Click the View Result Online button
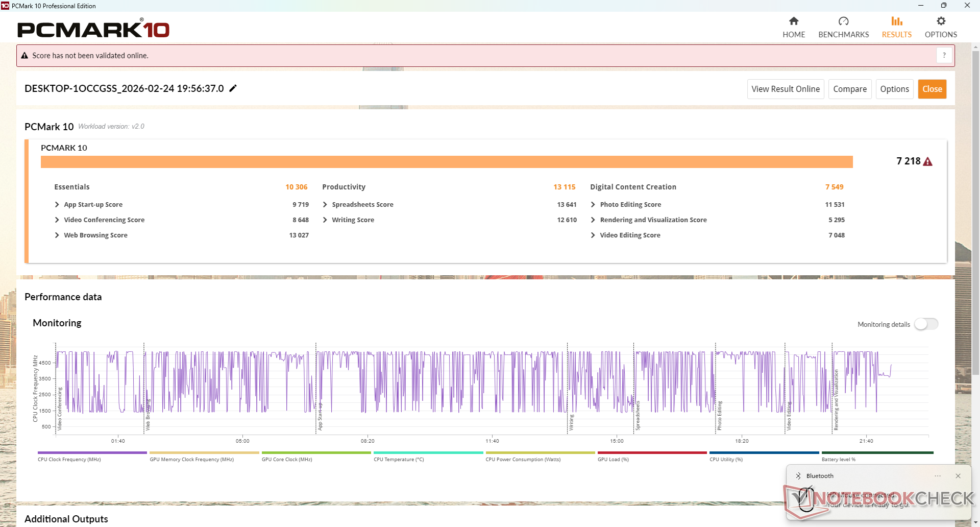The image size is (980, 527). 785,89
